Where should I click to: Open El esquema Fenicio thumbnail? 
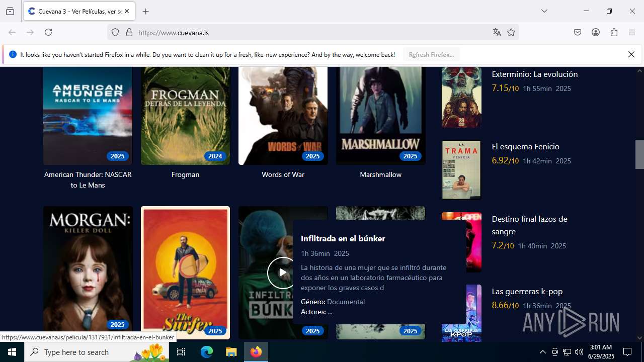click(x=461, y=170)
